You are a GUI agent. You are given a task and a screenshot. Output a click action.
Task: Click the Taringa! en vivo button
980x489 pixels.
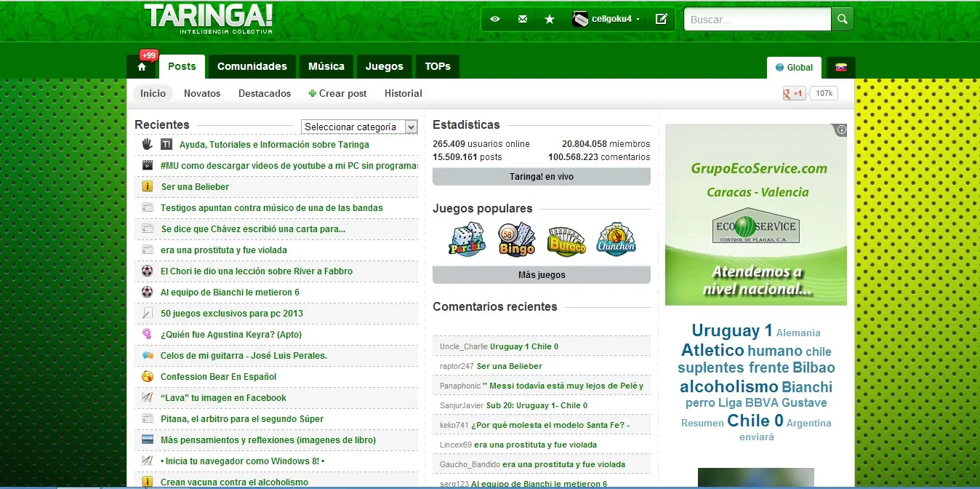[x=542, y=177]
